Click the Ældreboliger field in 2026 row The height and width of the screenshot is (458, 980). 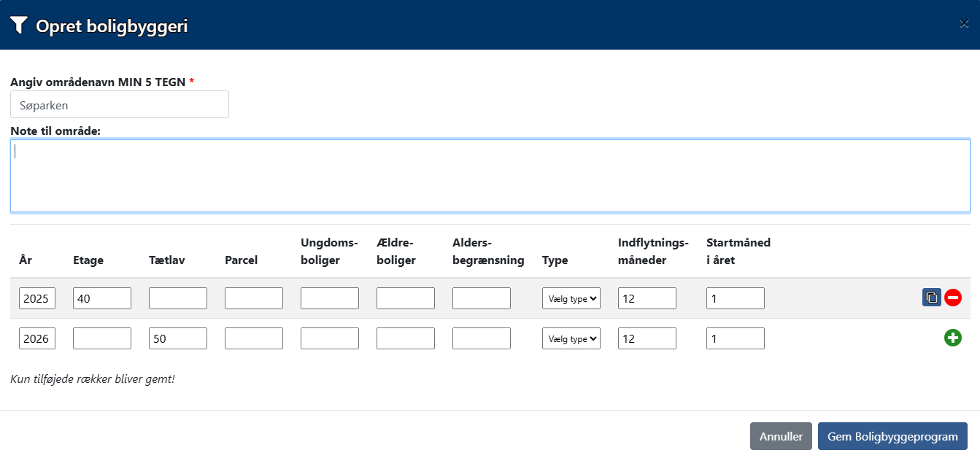tap(406, 338)
